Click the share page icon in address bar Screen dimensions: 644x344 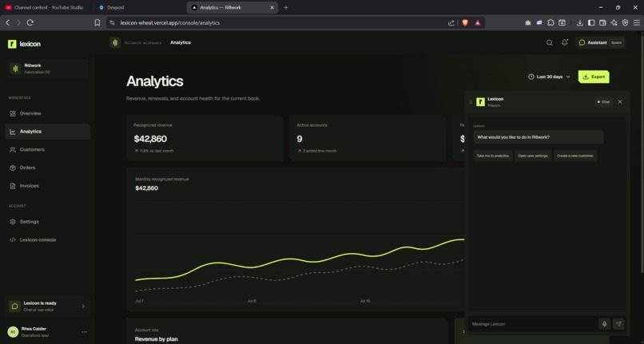(x=451, y=23)
